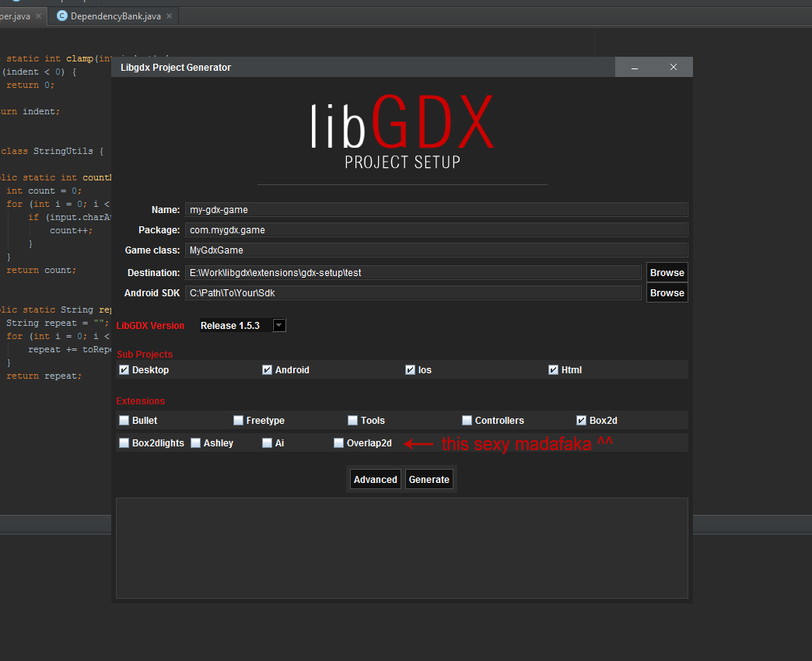The width and height of the screenshot is (812, 661).
Task: Click 'count++;' line in the editor
Action: (71, 230)
